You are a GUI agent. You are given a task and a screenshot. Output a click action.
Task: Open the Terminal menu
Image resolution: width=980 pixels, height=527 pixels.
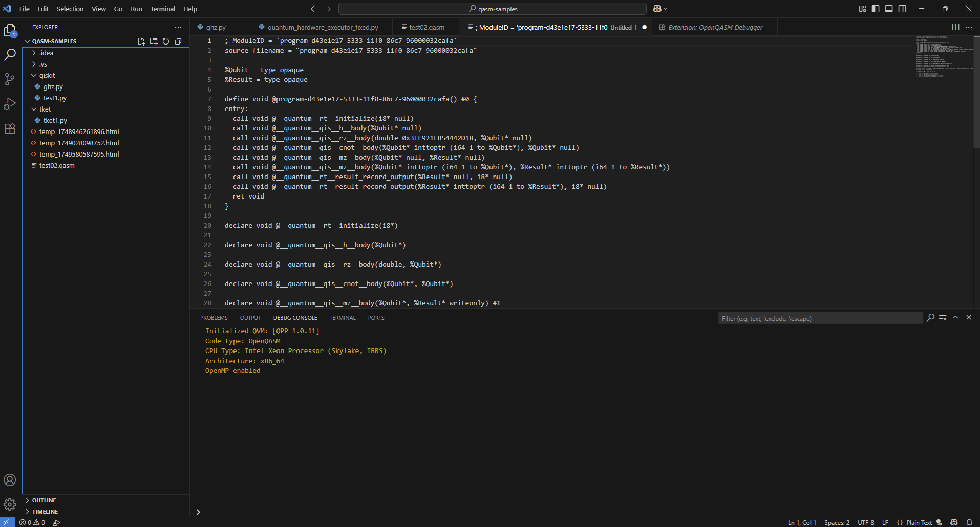click(162, 9)
